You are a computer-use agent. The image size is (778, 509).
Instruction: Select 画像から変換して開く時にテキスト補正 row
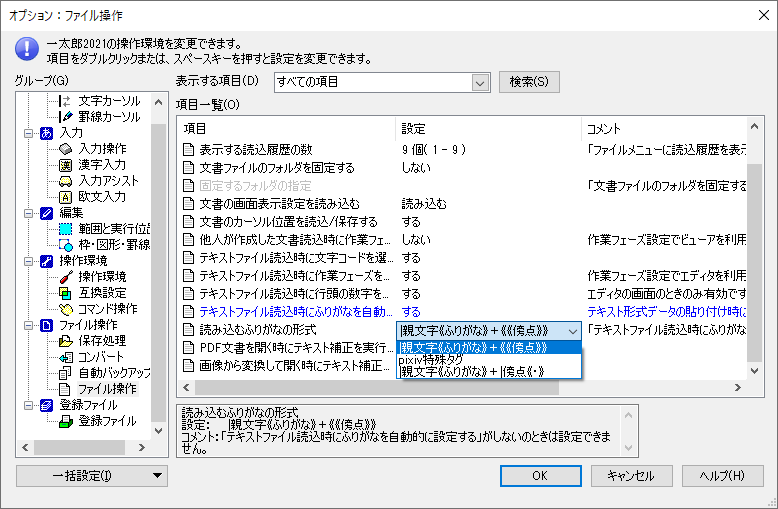pyautogui.click(x=288, y=366)
